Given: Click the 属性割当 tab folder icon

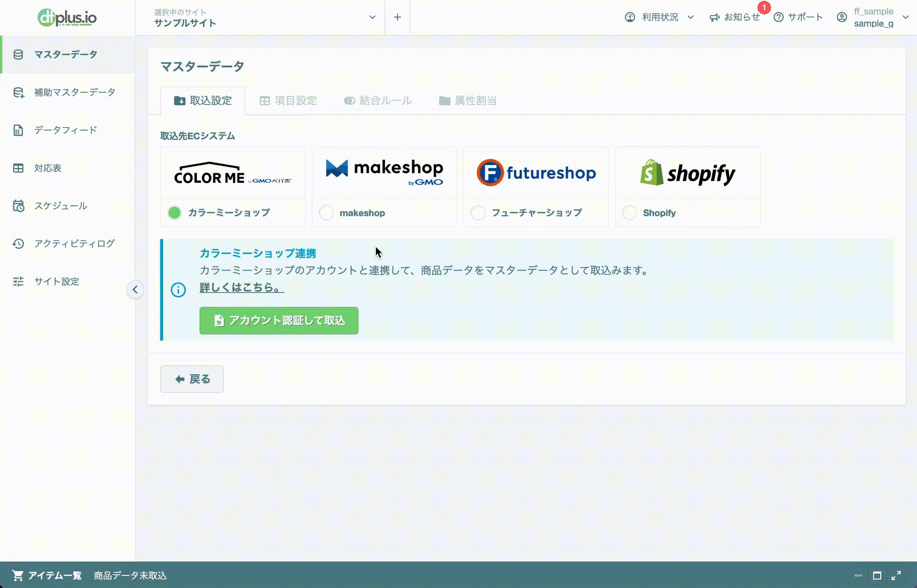Looking at the screenshot, I should pos(445,101).
